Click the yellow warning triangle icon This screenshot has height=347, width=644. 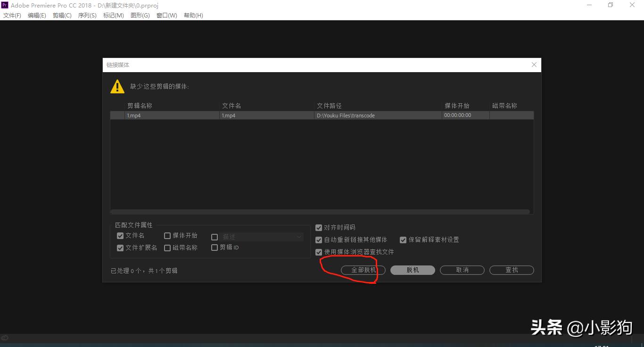click(117, 86)
